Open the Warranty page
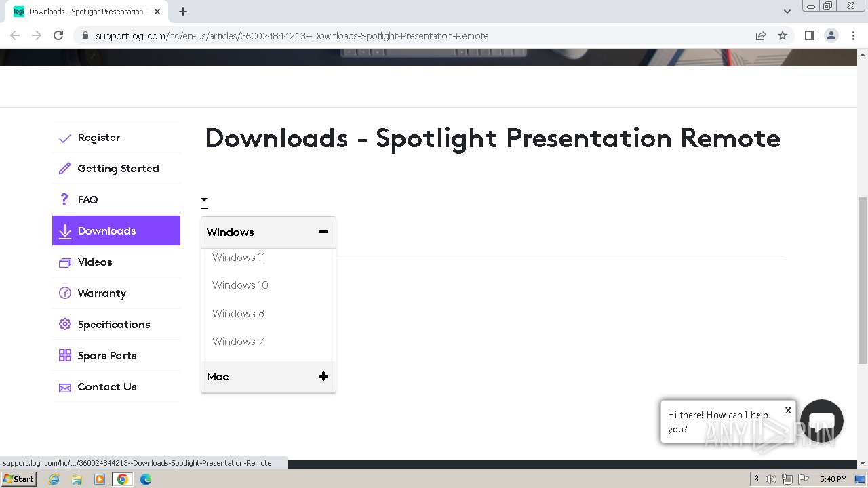Viewport: 868px width, 488px height. pyautogui.click(x=102, y=293)
